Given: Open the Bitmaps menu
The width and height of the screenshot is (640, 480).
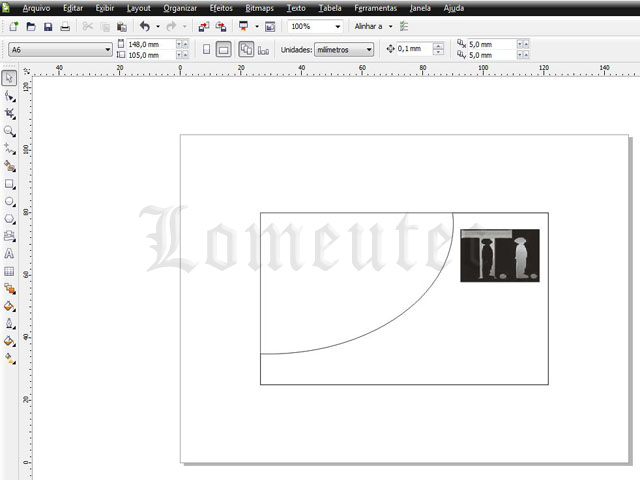Looking at the screenshot, I should tap(260, 8).
